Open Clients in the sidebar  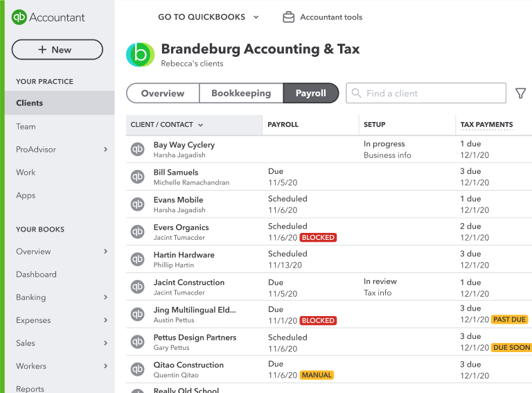(x=60, y=103)
